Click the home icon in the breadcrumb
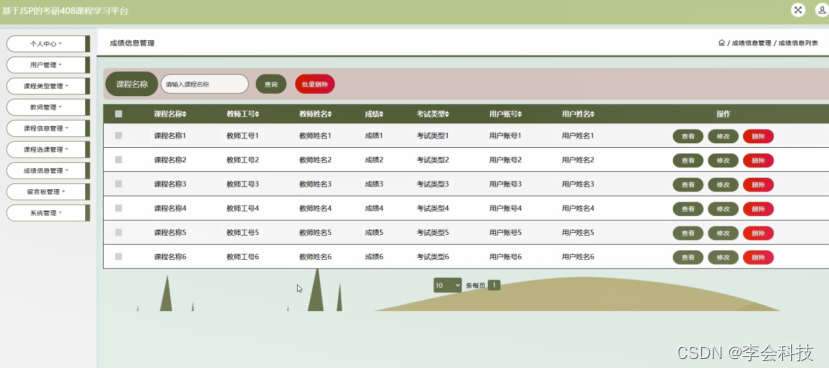 (722, 43)
